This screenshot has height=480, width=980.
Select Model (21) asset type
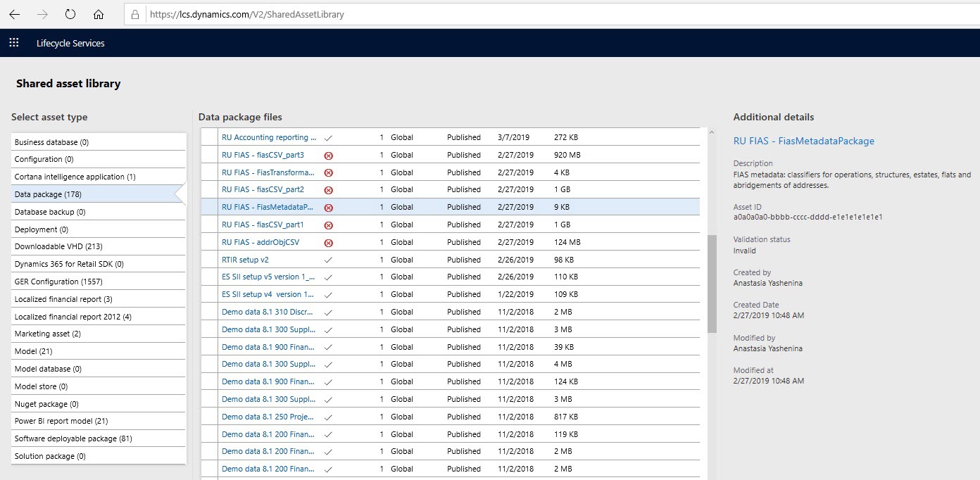tap(99, 351)
